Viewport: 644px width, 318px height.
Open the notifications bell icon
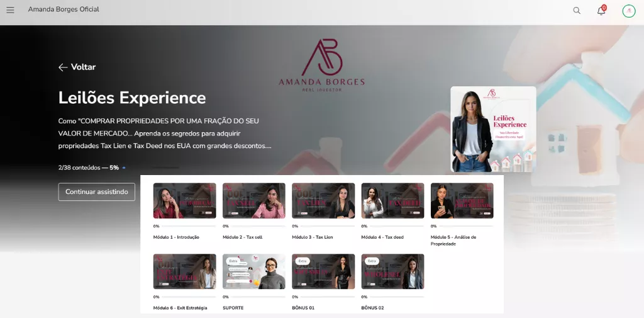[x=601, y=10]
